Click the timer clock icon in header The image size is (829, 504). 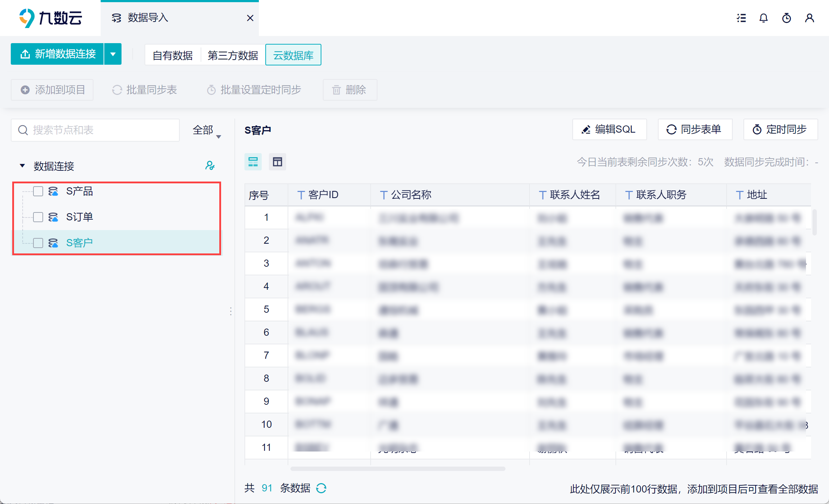point(787,18)
